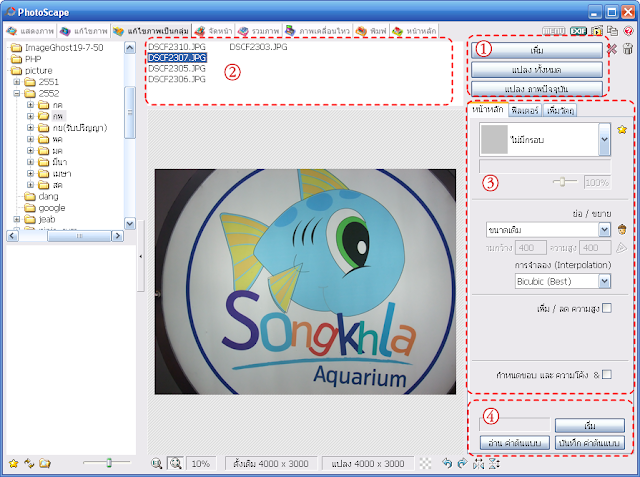
Task: Click the เพิ่ม button in the preset section
Action: click(x=589, y=426)
